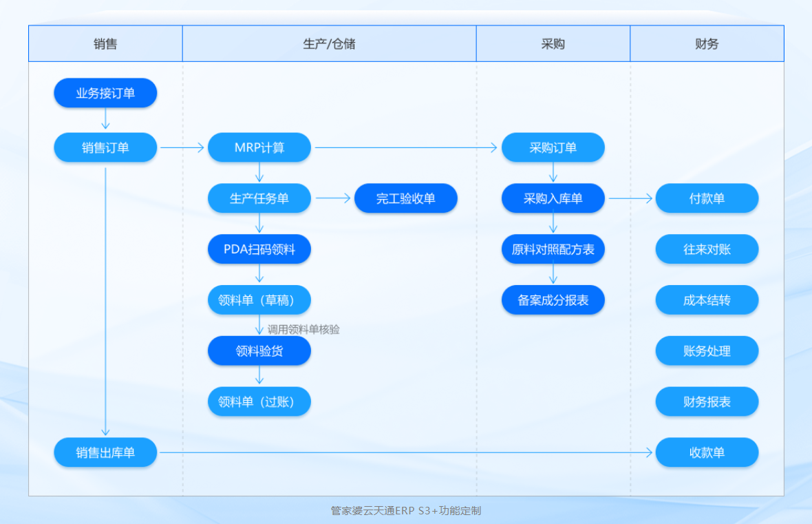The image size is (812, 524).
Task: Select the 领料验货 step
Action: pos(259,351)
